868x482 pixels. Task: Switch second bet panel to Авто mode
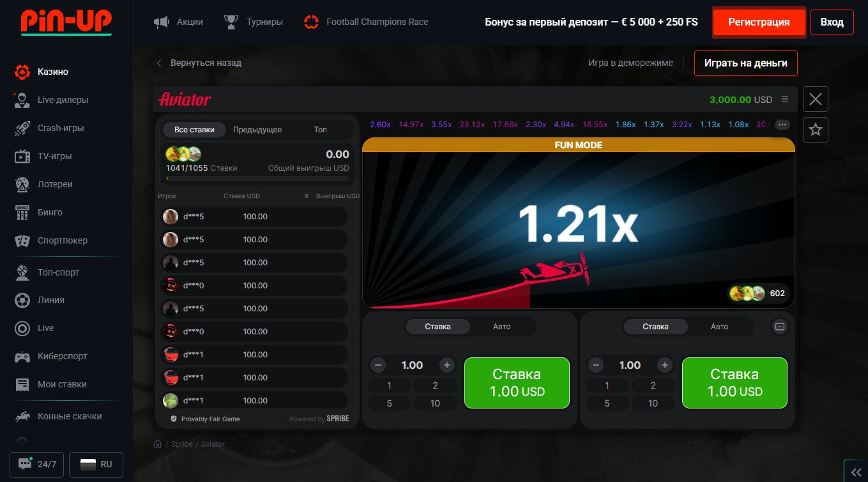(719, 327)
